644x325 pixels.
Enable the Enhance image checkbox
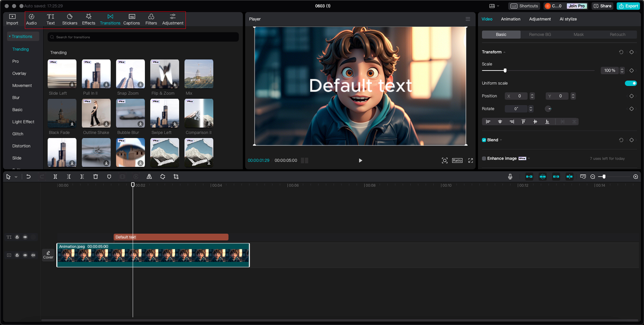[484, 158]
